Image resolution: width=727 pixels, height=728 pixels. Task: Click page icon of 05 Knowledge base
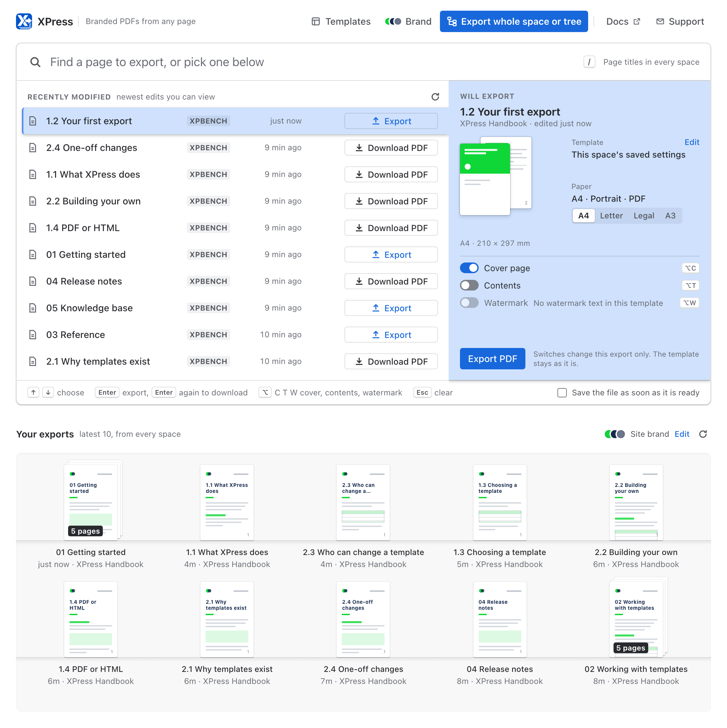[x=33, y=308]
